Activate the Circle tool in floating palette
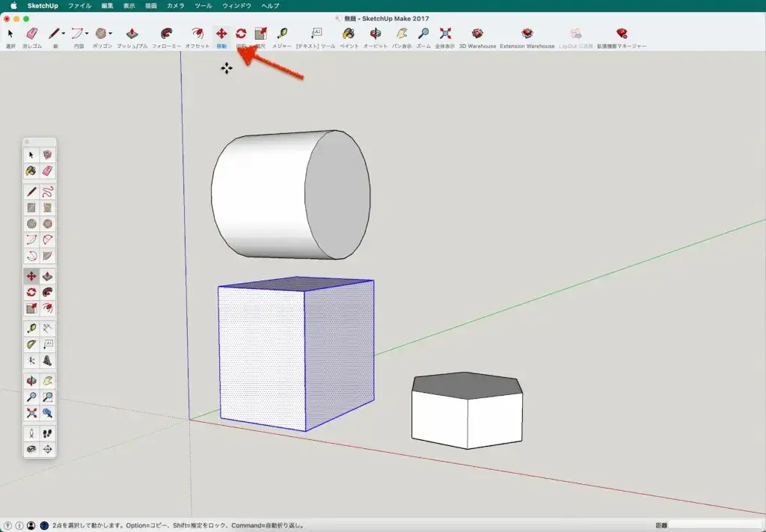The image size is (766, 532). coord(31,224)
